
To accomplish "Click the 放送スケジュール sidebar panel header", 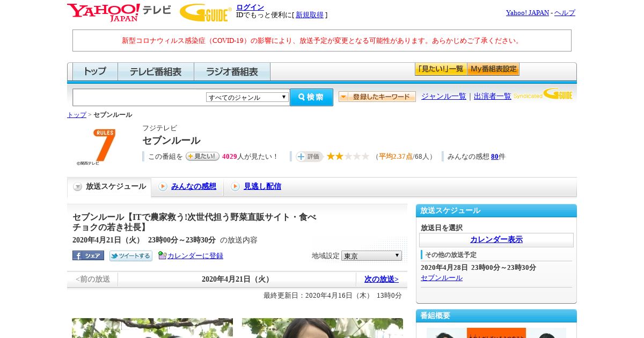I will [496, 210].
